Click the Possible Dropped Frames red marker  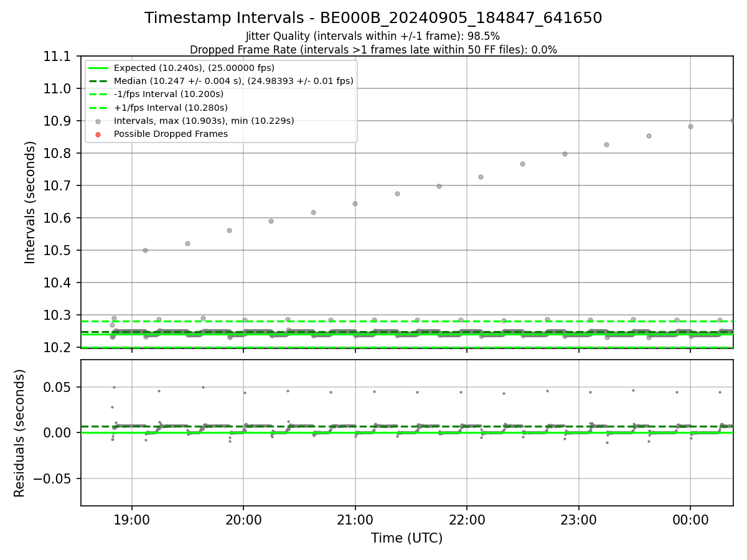98,134
